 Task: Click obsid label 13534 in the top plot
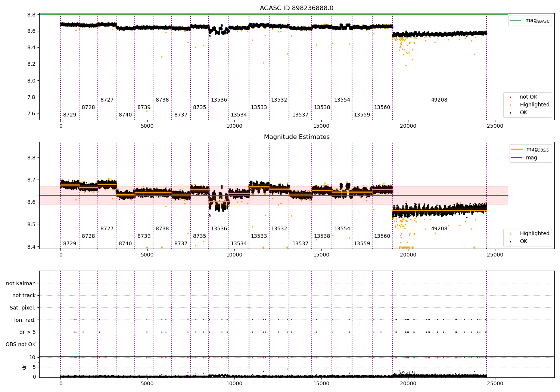pos(239,115)
